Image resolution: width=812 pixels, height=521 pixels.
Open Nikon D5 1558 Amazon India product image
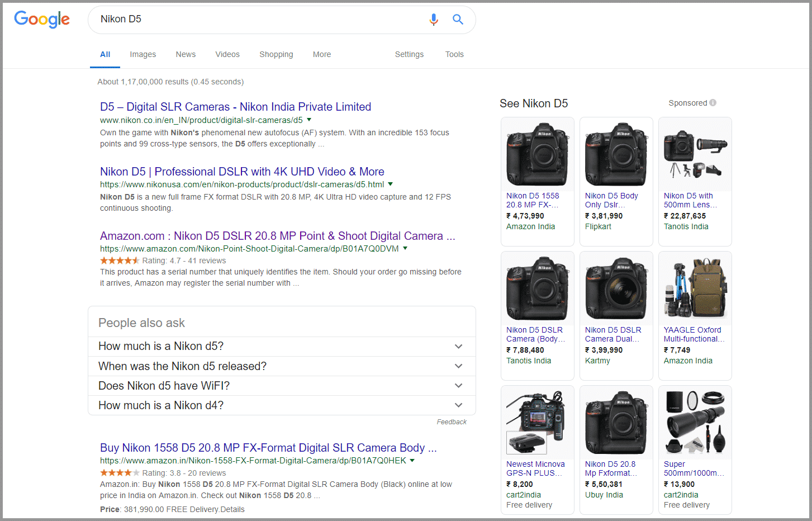(x=538, y=155)
